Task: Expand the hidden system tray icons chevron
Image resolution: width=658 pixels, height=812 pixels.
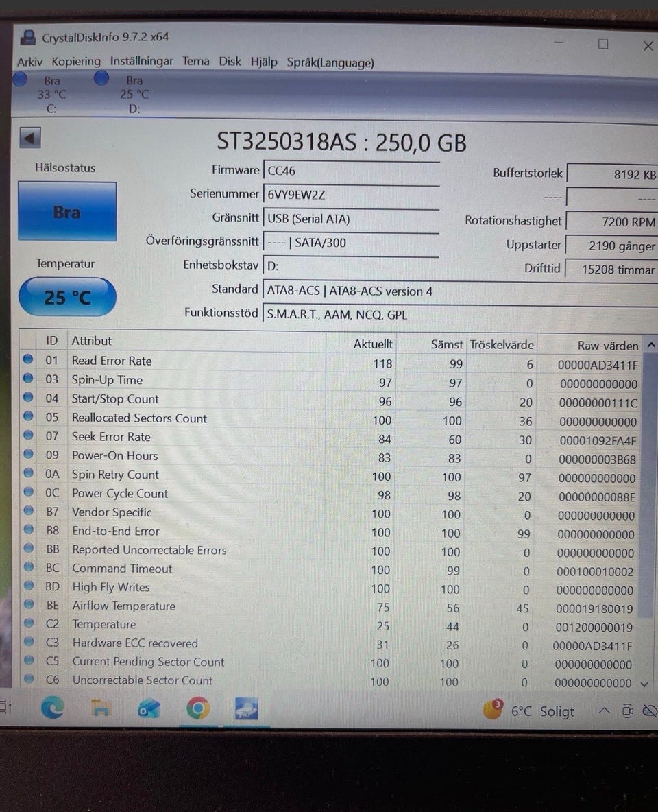Action: pos(604,710)
